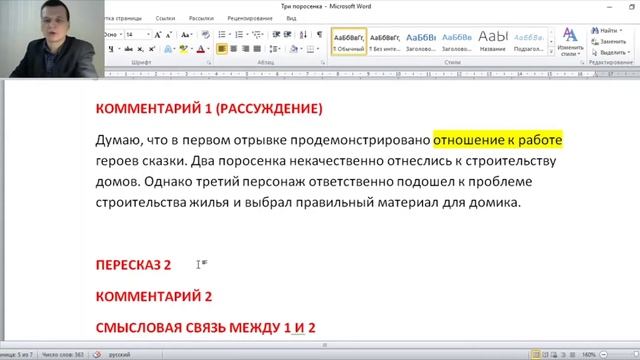Decrease font size with Shrink Font icon
Screen dimensions: 640x360
point(169,35)
